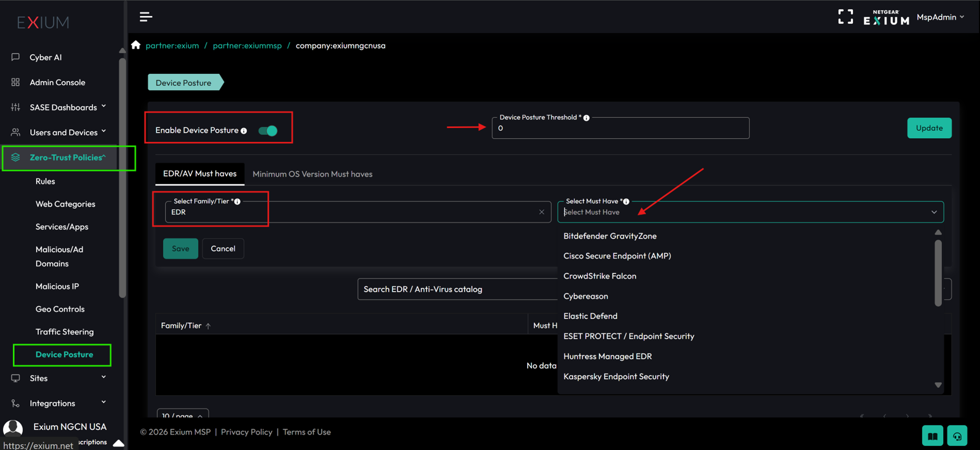
Task: Switch to Minimum OS Version Must haves tab
Action: (313, 174)
